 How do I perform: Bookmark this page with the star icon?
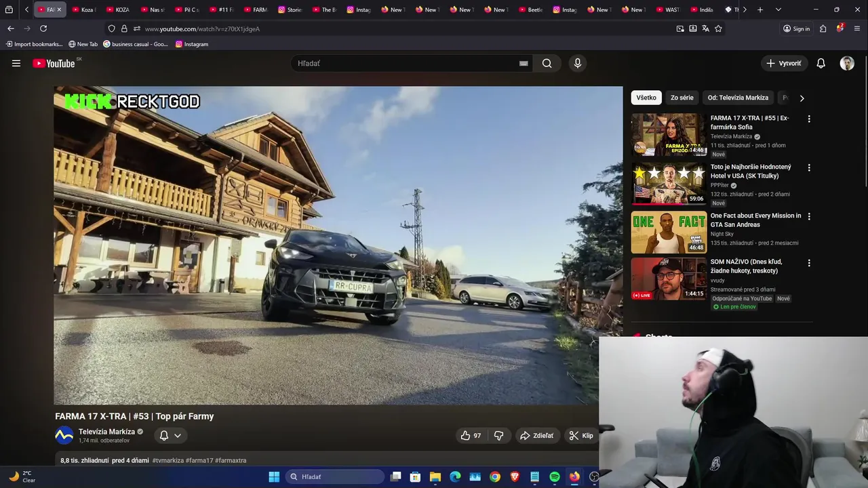(718, 28)
